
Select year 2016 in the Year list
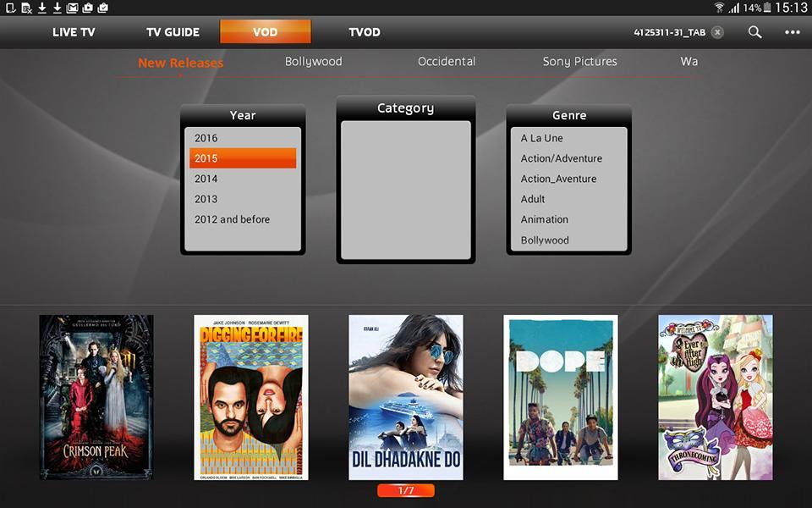point(241,137)
